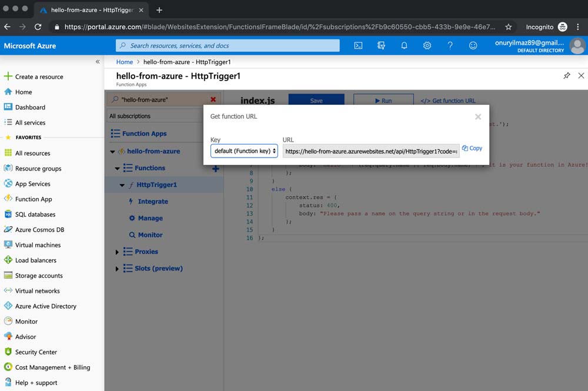Copy the function URL
Screen dimensions: 588x391
click(472, 148)
